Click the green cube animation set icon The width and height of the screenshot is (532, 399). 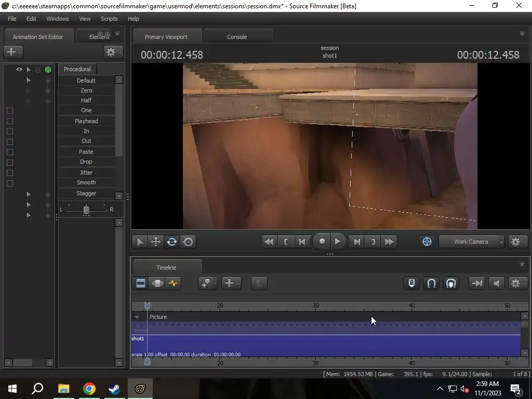(48, 70)
